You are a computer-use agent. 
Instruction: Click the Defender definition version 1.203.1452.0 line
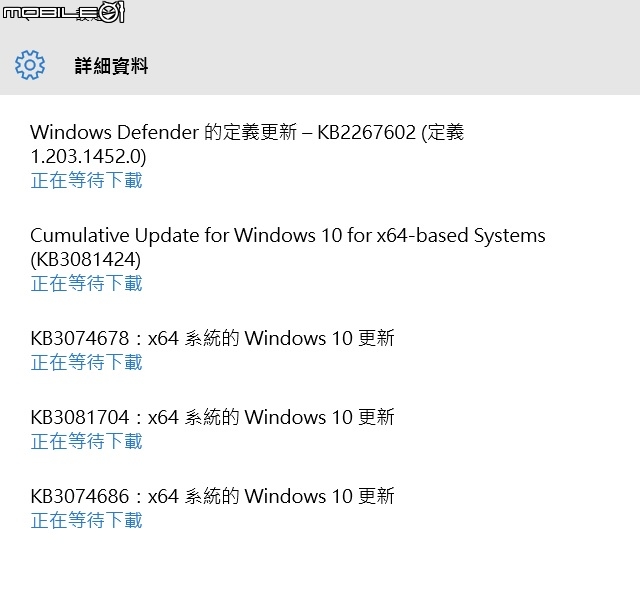click(x=88, y=156)
